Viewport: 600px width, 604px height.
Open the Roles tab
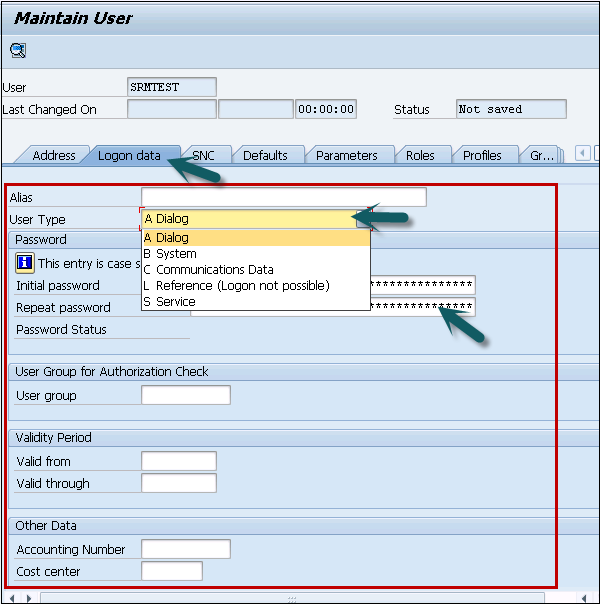click(x=420, y=155)
